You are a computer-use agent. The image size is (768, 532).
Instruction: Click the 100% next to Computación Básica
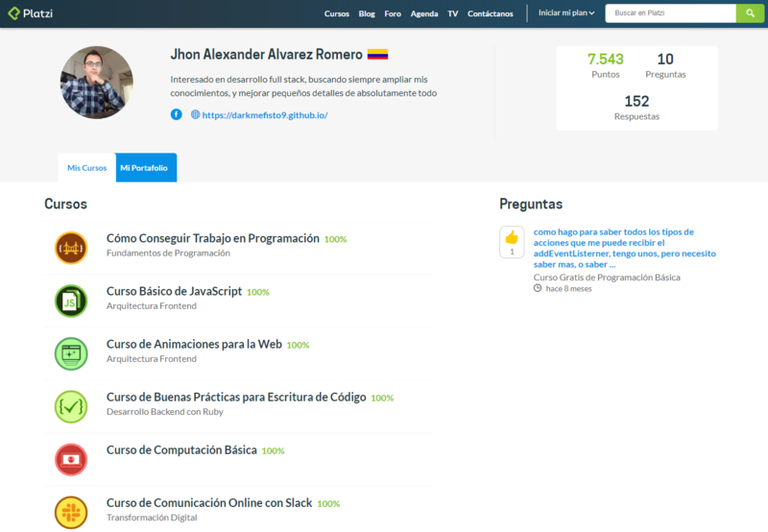273,450
